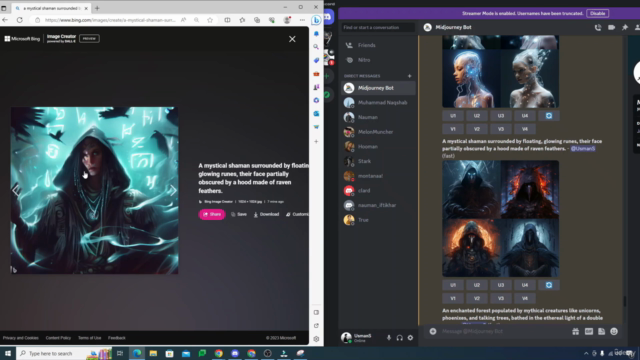Click the Edge sidebar search icon

(316, 47)
